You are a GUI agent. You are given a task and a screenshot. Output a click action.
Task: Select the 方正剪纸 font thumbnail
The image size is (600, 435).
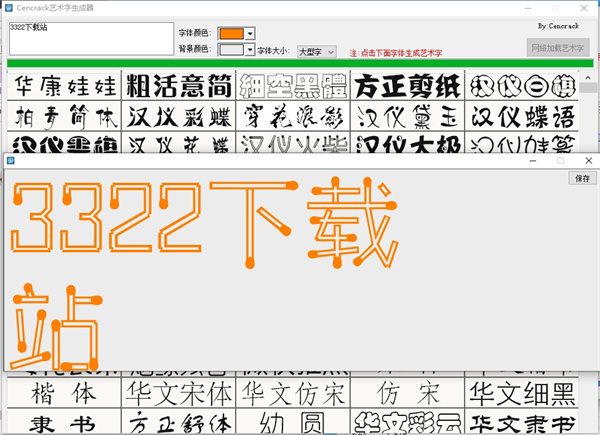tap(408, 85)
